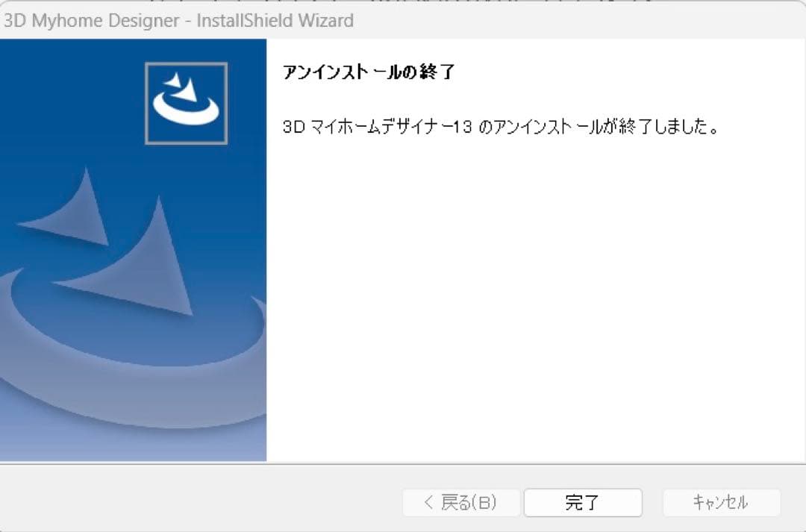Click the grayed-out キャンセル button
This screenshot has width=806, height=532.
point(721,502)
